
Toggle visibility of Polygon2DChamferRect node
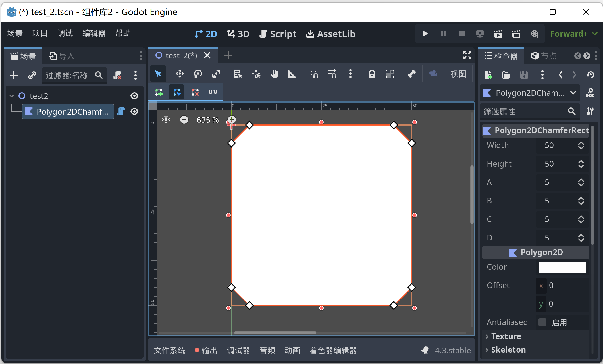134,111
